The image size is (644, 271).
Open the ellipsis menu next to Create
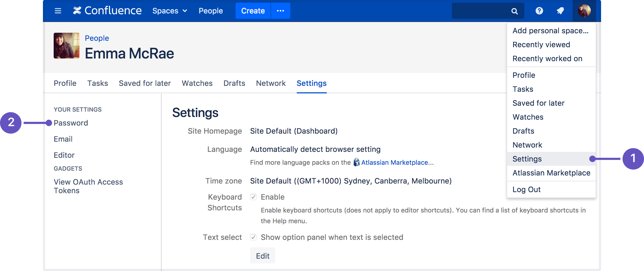click(280, 11)
